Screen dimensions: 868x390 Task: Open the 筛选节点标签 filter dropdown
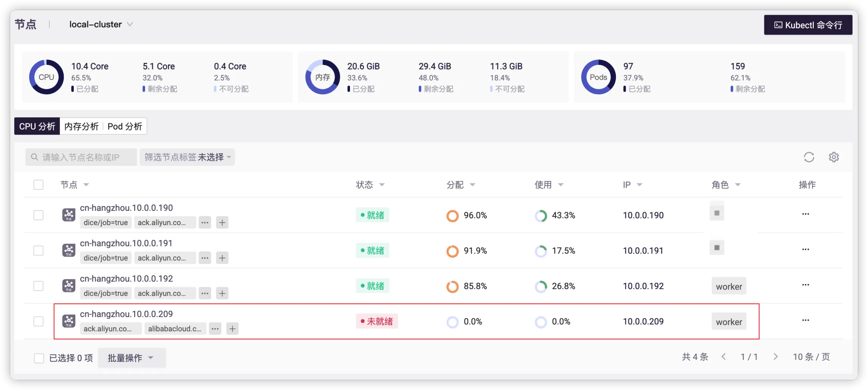pyautogui.click(x=187, y=157)
